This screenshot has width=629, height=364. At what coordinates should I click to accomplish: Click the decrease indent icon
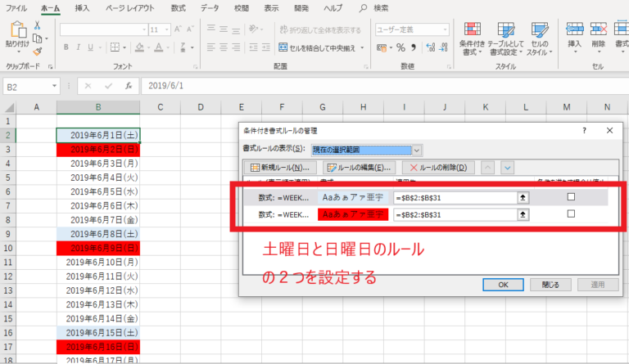coord(253,47)
